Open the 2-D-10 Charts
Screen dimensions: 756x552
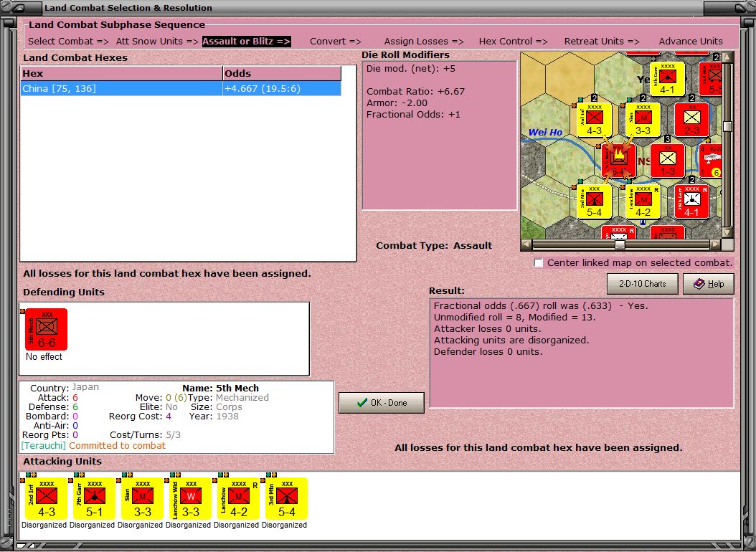point(642,284)
